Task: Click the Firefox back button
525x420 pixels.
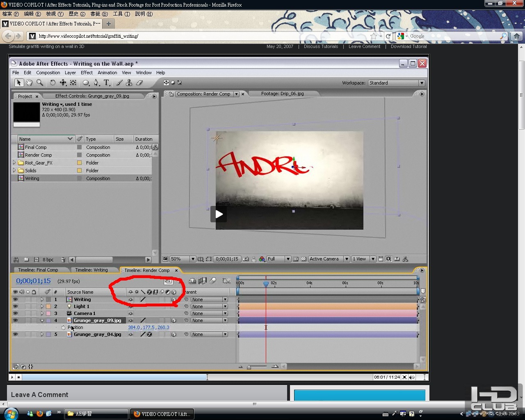Action: pos(8,36)
